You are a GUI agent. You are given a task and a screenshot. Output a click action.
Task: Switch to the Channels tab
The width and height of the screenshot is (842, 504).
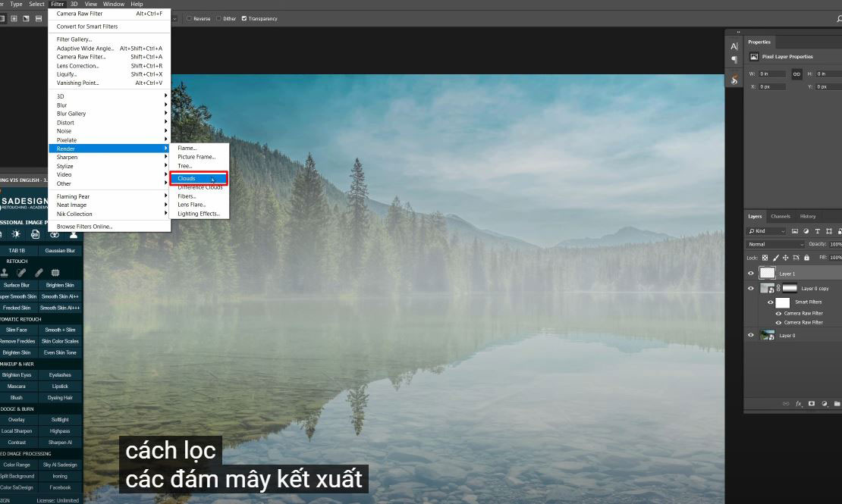click(x=781, y=216)
